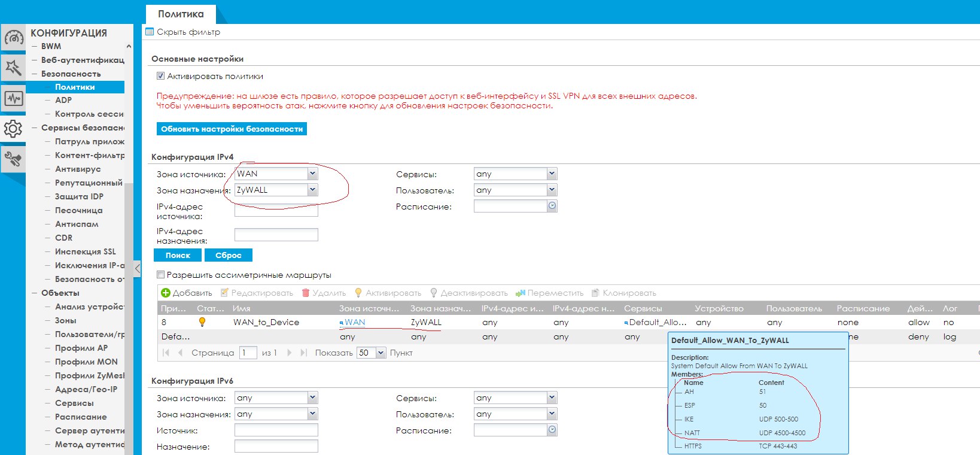The width and height of the screenshot is (980, 455).
Task: Select Политики in the navigation tree
Action: tap(75, 87)
